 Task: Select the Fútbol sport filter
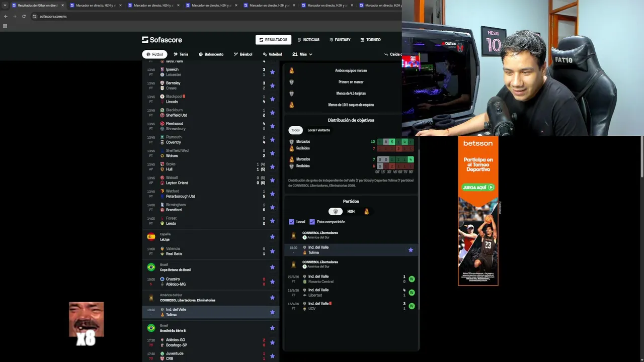154,54
